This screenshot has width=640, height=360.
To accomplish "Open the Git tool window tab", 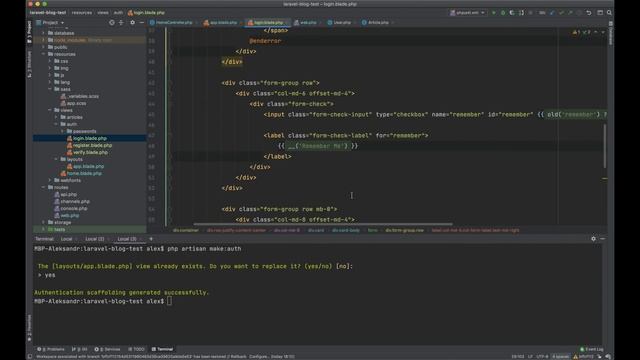I will click(x=80, y=349).
